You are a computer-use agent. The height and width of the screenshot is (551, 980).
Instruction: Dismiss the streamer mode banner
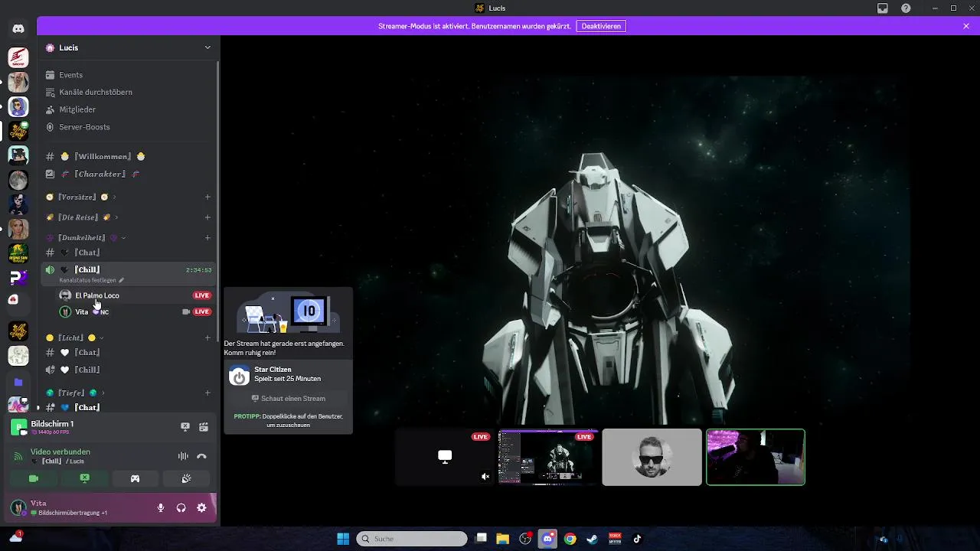point(966,26)
